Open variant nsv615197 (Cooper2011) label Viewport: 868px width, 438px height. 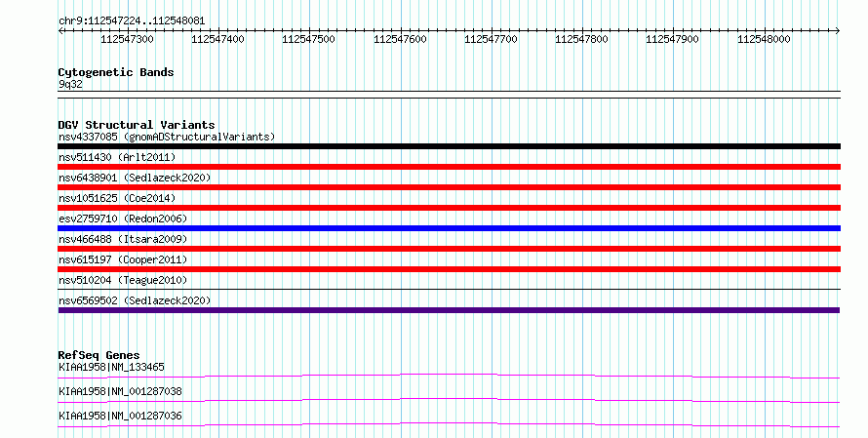tap(123, 259)
